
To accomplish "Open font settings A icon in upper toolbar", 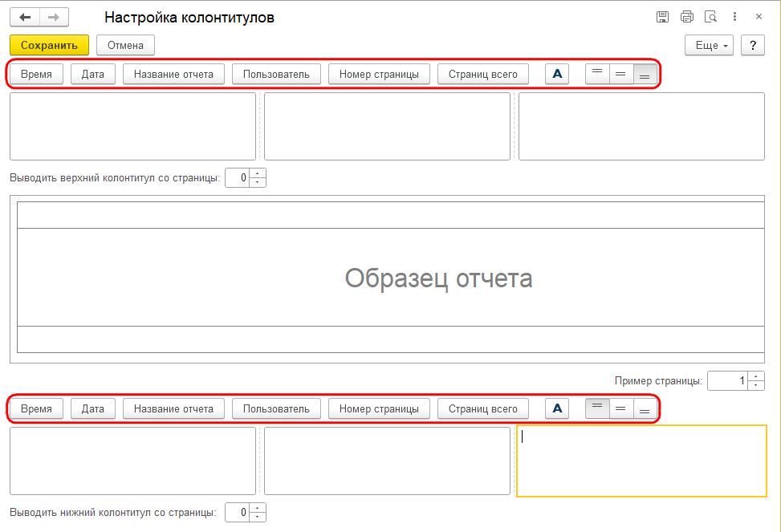I will pyautogui.click(x=557, y=74).
